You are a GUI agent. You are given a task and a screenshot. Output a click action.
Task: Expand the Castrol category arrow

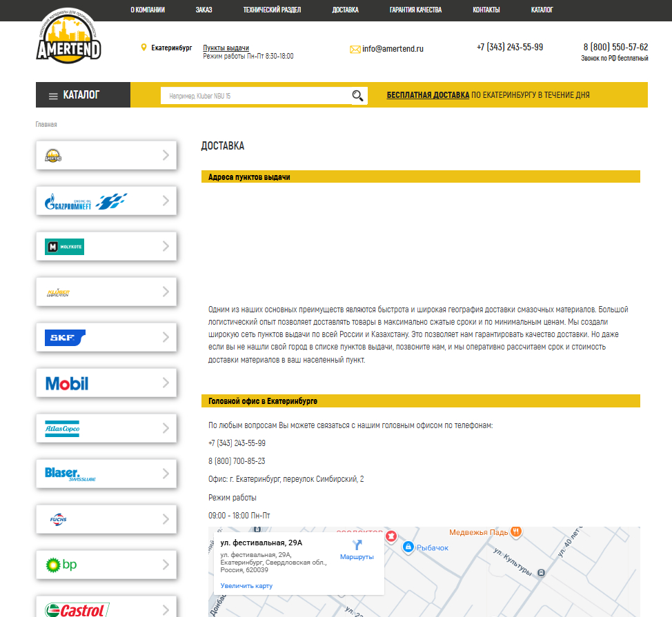(x=166, y=609)
